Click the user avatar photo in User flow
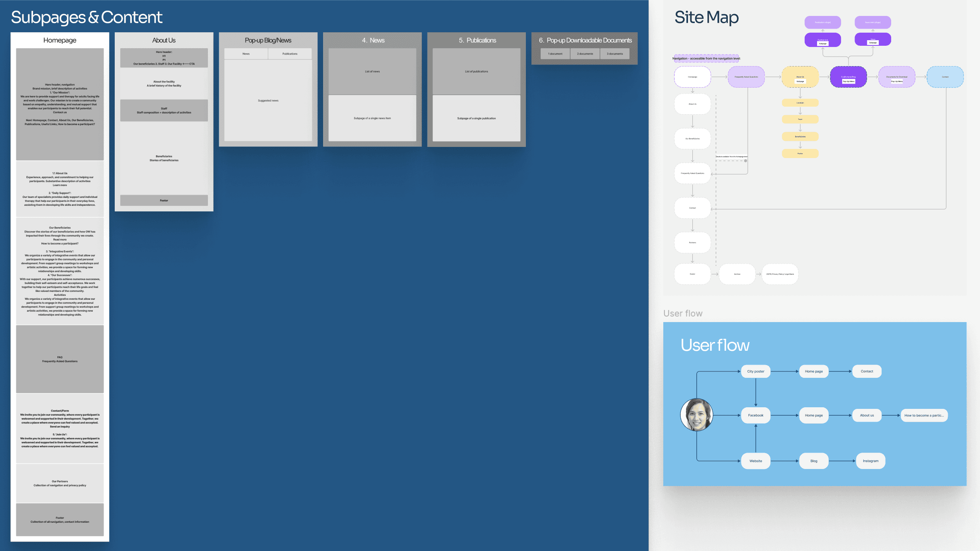980x551 pixels. click(696, 415)
